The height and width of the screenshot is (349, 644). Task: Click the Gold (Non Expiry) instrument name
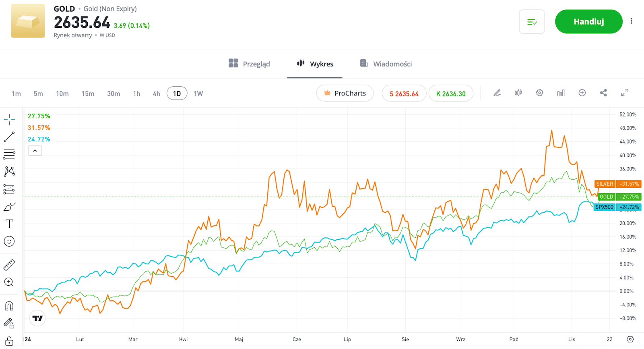coord(110,9)
